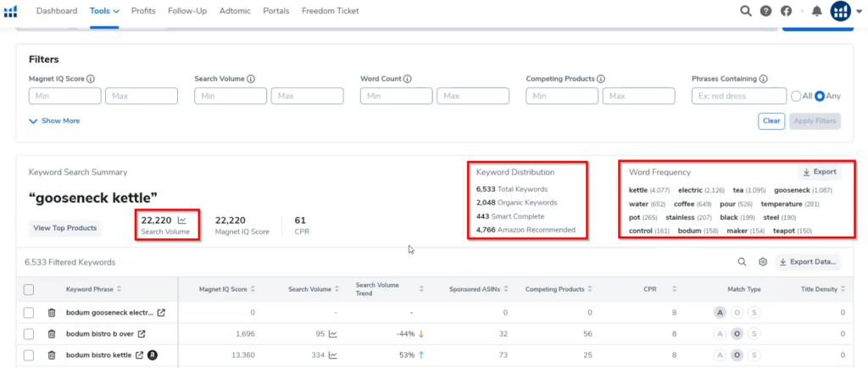The image size is (868, 368).
Task: Select the Any radio option
Action: click(820, 96)
